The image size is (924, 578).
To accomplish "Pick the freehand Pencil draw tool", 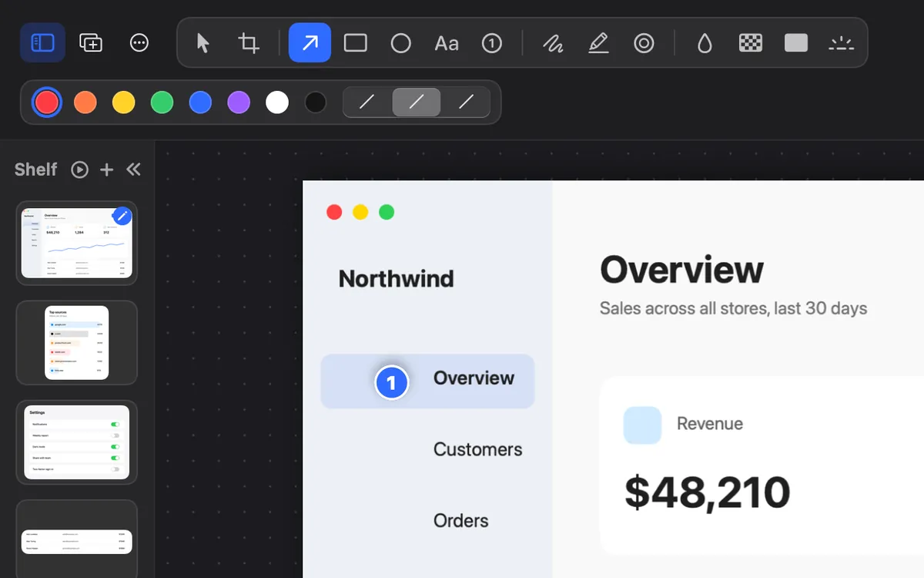I will pyautogui.click(x=552, y=42).
